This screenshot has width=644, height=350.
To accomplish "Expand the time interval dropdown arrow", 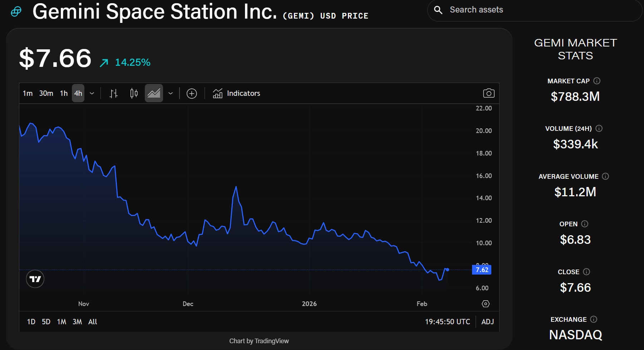I will [x=92, y=93].
